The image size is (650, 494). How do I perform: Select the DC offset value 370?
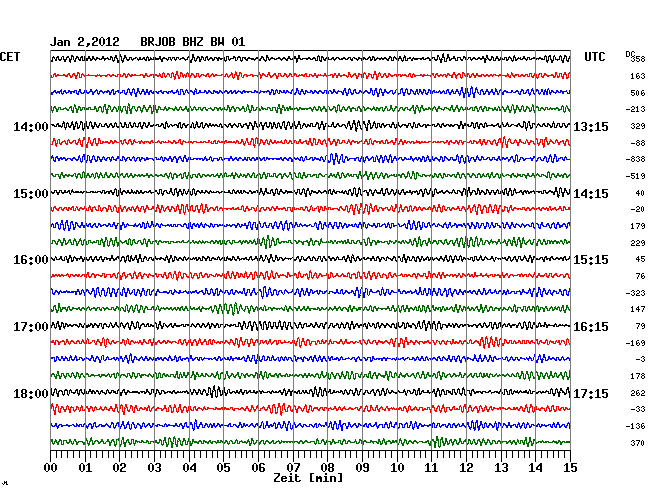pos(638,443)
